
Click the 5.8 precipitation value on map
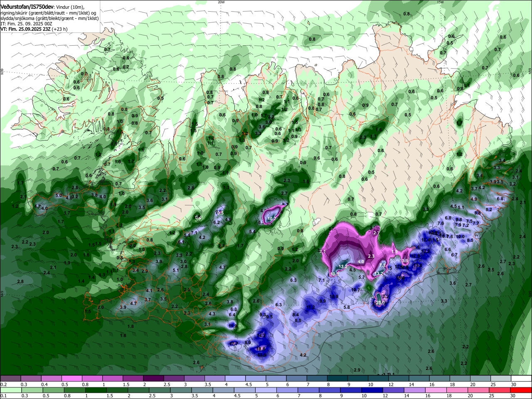pos(347,307)
